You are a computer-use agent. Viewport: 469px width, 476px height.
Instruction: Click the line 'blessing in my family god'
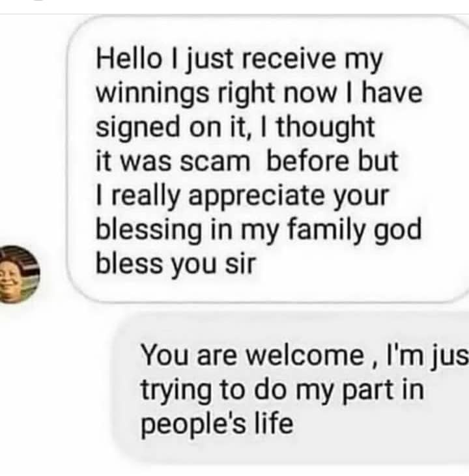tap(259, 230)
